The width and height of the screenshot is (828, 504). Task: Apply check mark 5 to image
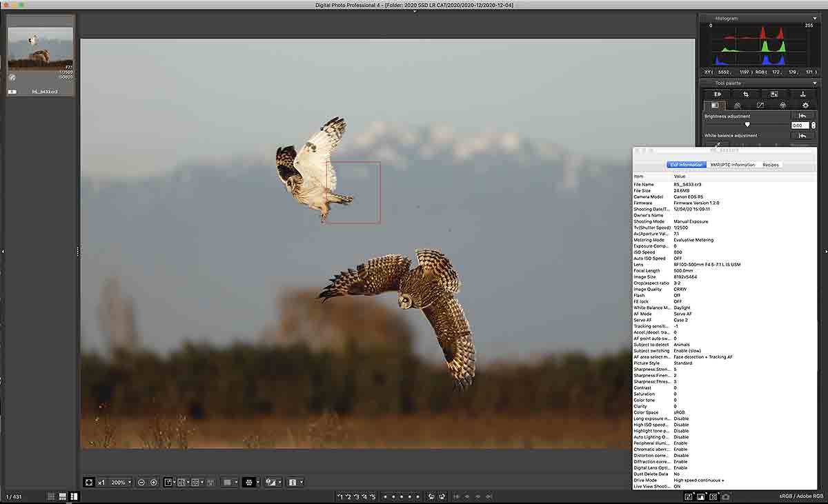[x=373, y=496]
